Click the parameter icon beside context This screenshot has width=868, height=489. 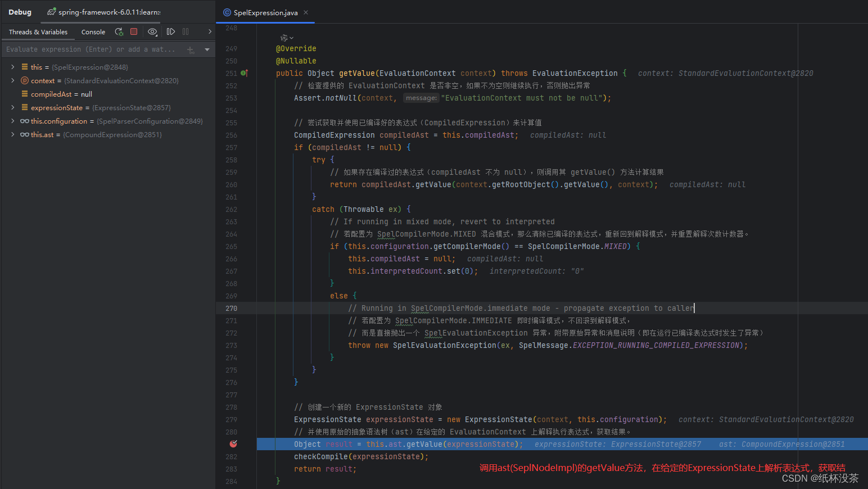25,80
